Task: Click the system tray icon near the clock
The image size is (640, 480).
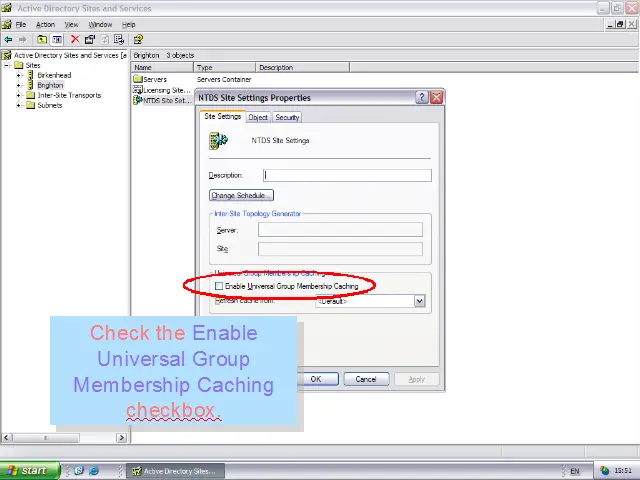Action: pos(604,471)
